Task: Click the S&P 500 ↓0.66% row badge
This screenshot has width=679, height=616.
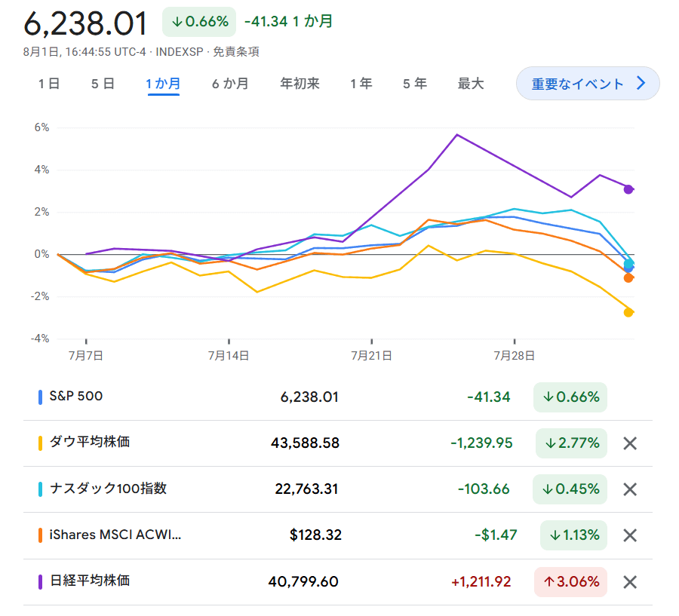Action: pyautogui.click(x=570, y=397)
